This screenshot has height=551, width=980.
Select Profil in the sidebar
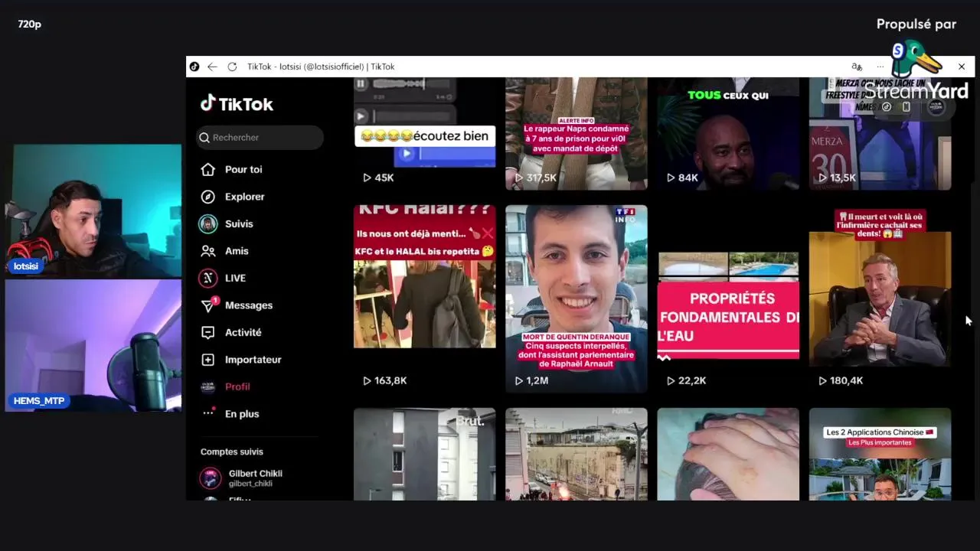[237, 386]
